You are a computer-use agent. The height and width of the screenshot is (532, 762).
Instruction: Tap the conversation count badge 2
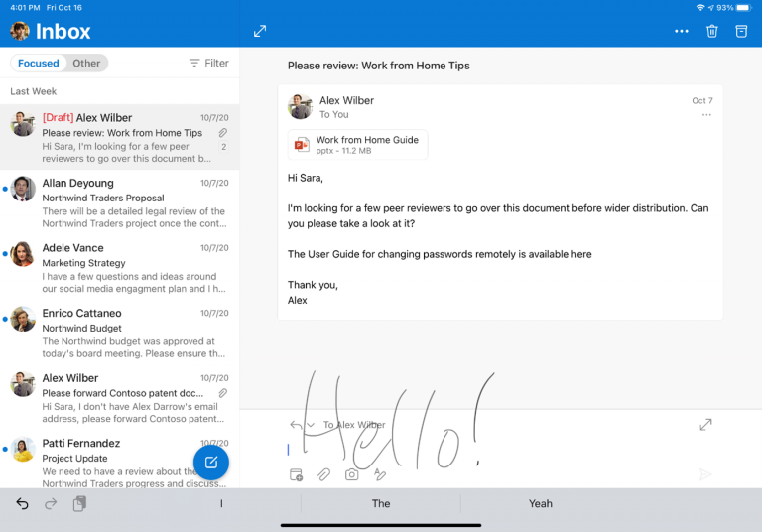(223, 146)
